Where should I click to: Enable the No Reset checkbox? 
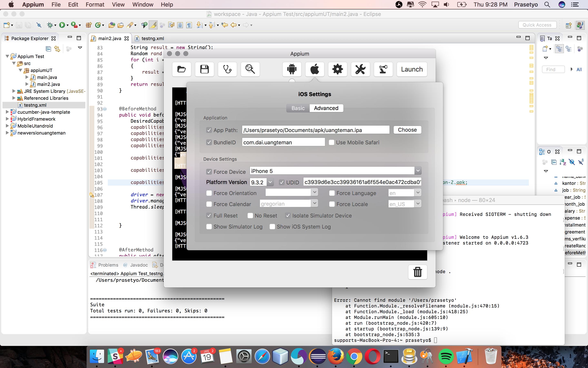tap(250, 216)
